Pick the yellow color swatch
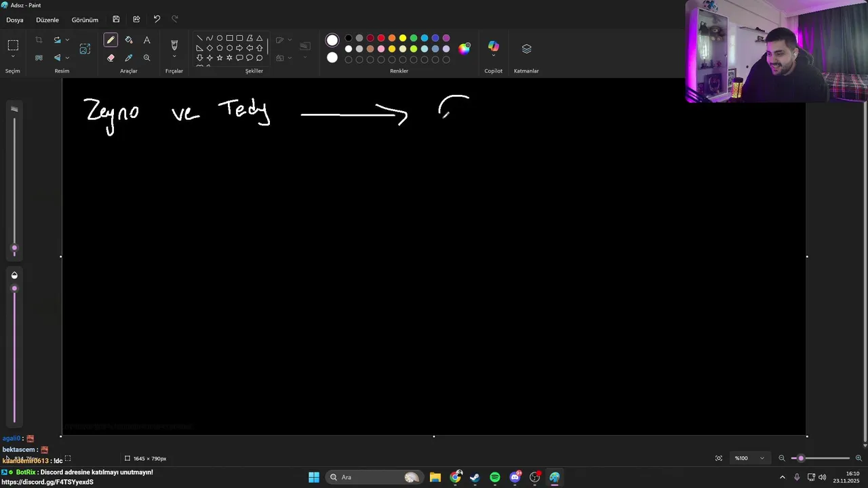Viewport: 868px width, 488px height. pos(403,38)
